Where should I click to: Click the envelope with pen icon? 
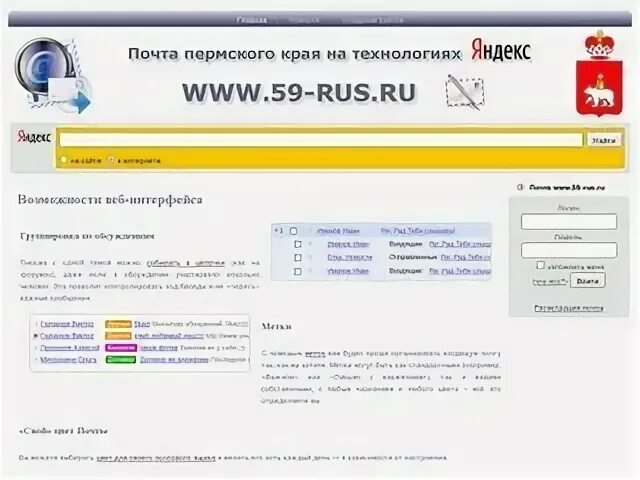pyautogui.click(x=465, y=92)
